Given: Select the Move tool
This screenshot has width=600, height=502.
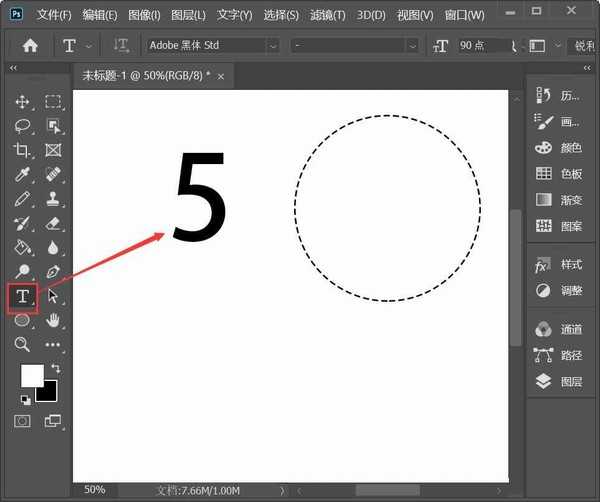Looking at the screenshot, I should pyautogui.click(x=22, y=102).
